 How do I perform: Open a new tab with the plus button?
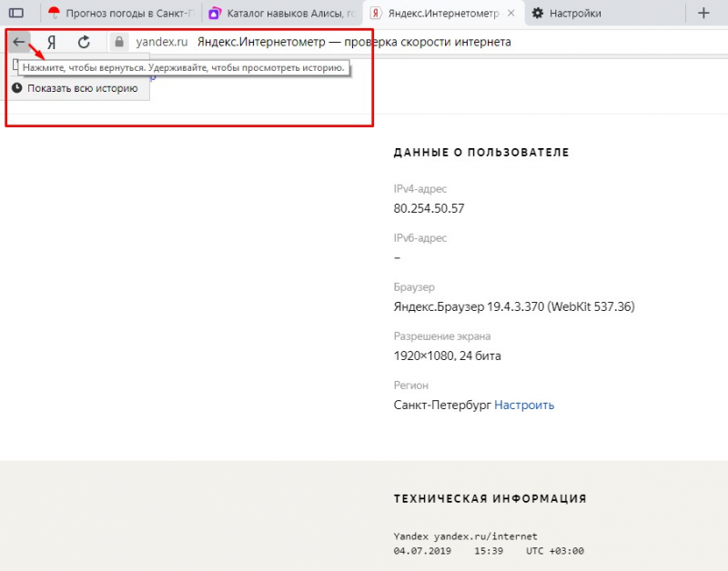(x=703, y=13)
